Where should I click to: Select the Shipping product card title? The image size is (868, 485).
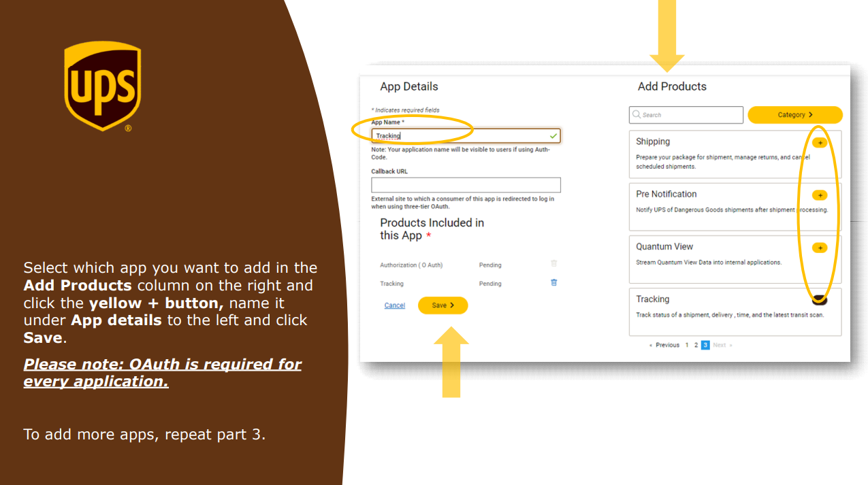(653, 141)
